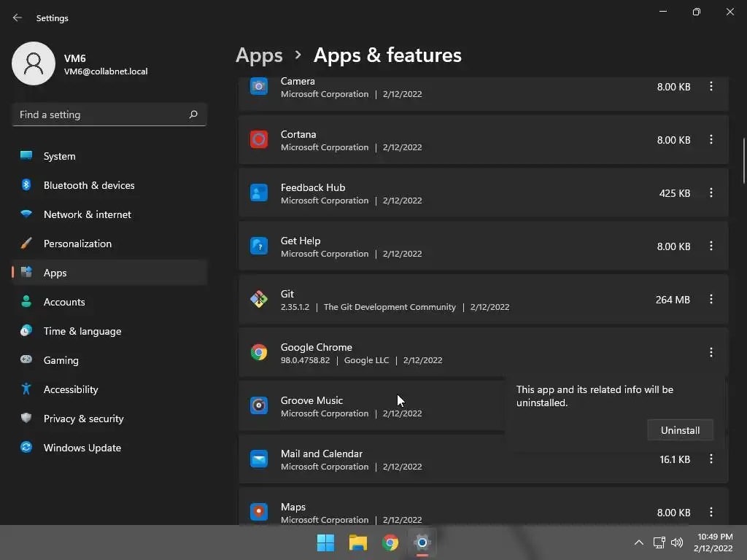Click the search magnifier icon
The width and height of the screenshot is (747, 560).
[x=193, y=114]
